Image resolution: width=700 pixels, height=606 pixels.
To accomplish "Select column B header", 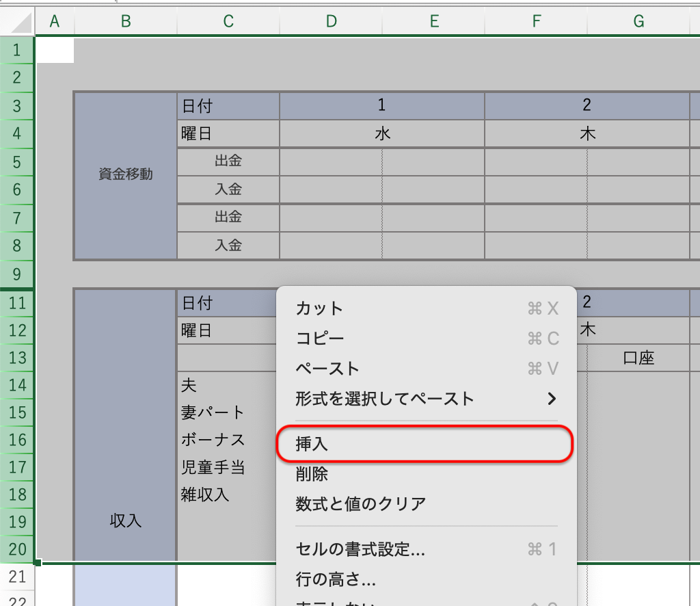I will (x=126, y=22).
